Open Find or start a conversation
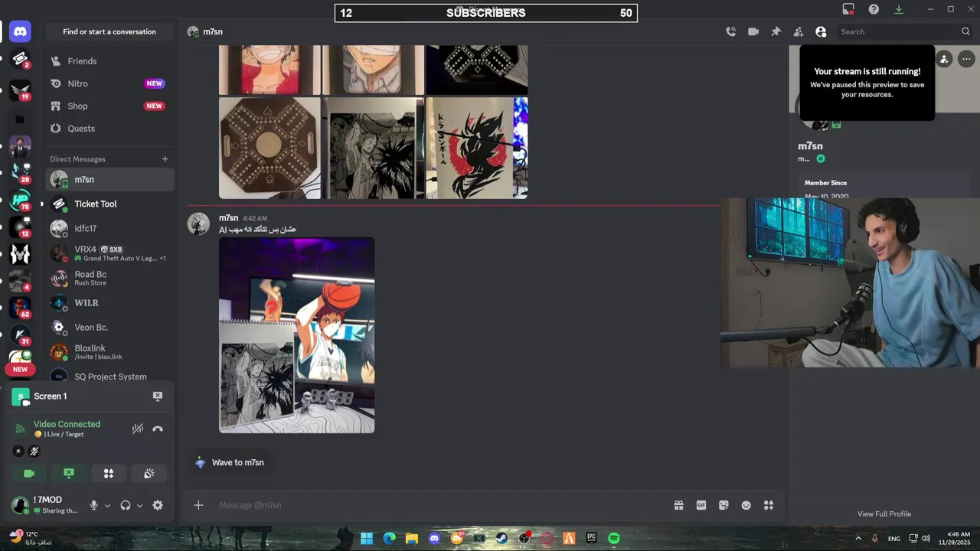The width and height of the screenshot is (980, 551). click(x=109, y=31)
